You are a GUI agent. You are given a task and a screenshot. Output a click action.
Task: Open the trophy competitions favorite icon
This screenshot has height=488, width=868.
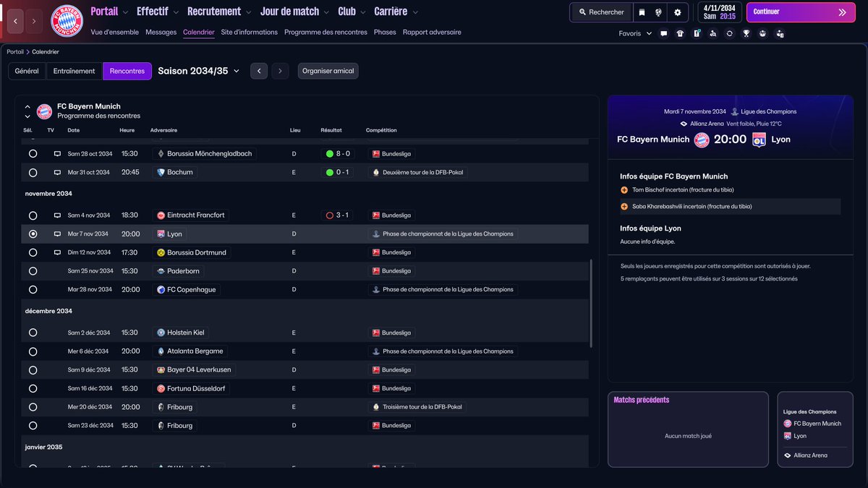[x=746, y=33]
